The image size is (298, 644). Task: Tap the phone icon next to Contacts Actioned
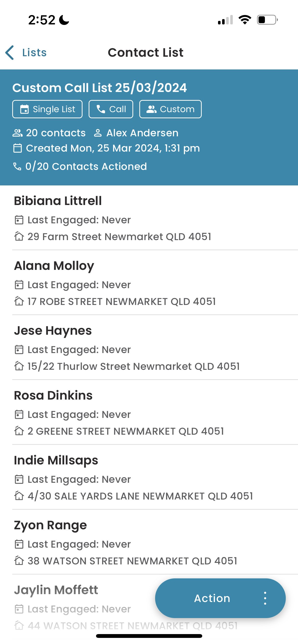17,166
